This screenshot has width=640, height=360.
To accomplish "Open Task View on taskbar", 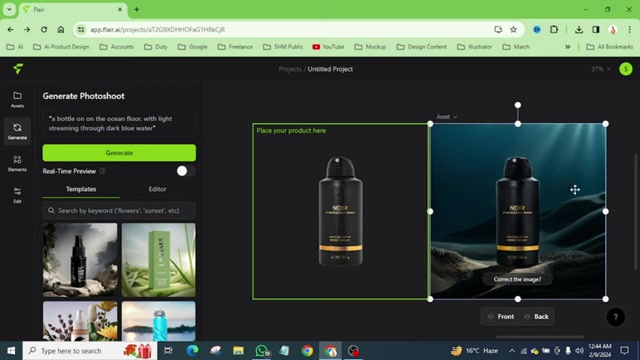I will point(168,351).
